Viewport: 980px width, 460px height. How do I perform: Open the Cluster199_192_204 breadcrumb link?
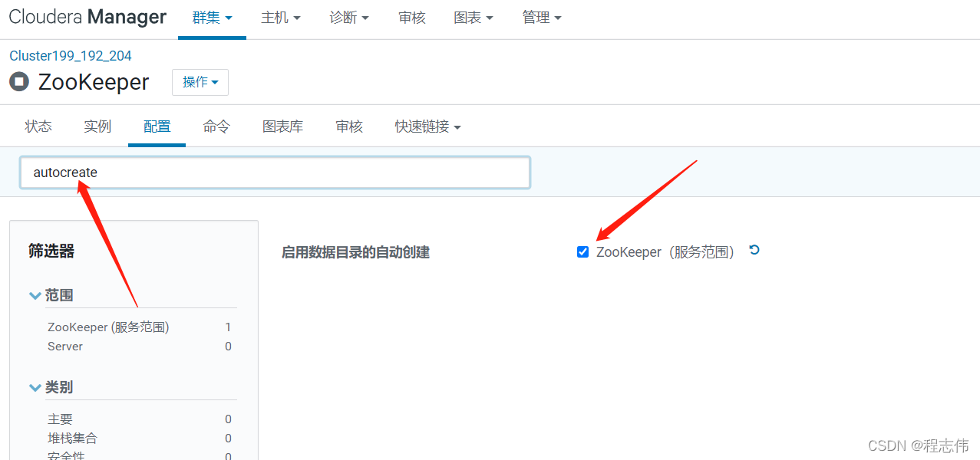tap(70, 55)
